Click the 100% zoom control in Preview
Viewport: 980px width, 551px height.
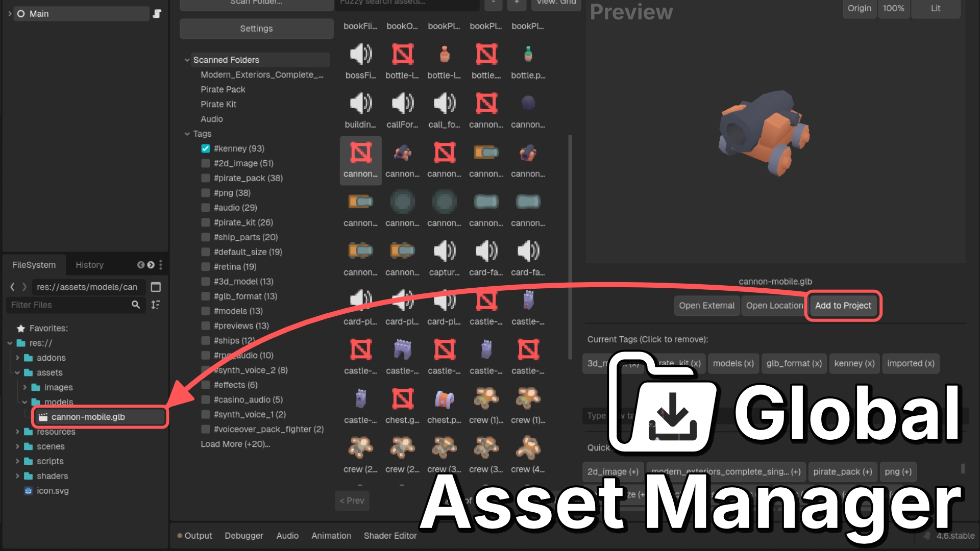click(x=894, y=8)
